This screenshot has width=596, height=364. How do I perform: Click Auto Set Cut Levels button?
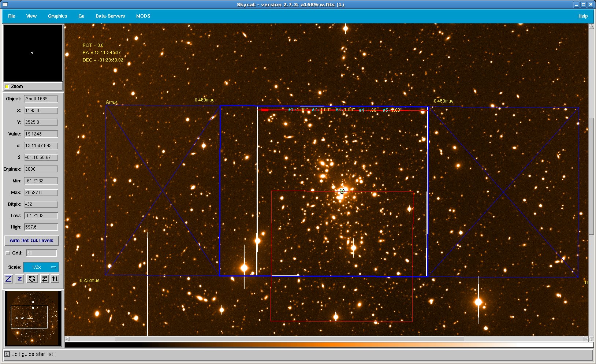coord(31,241)
